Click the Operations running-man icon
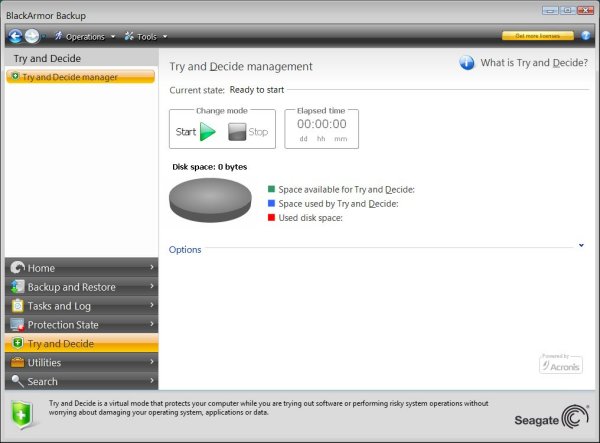The width and height of the screenshot is (600, 443). click(59, 36)
